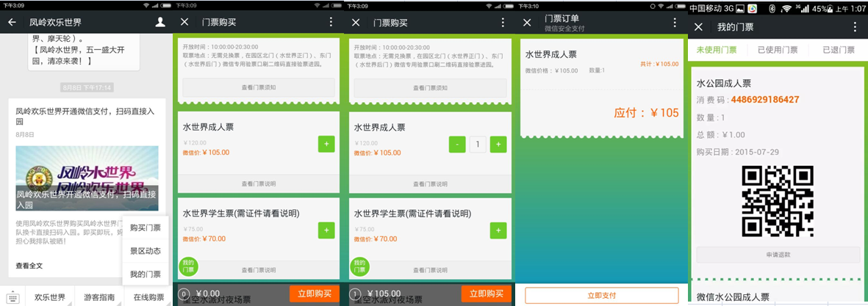This screenshot has height=306, width=868.
Task: Click the 成人票 quantity field showing 1
Action: point(478,145)
